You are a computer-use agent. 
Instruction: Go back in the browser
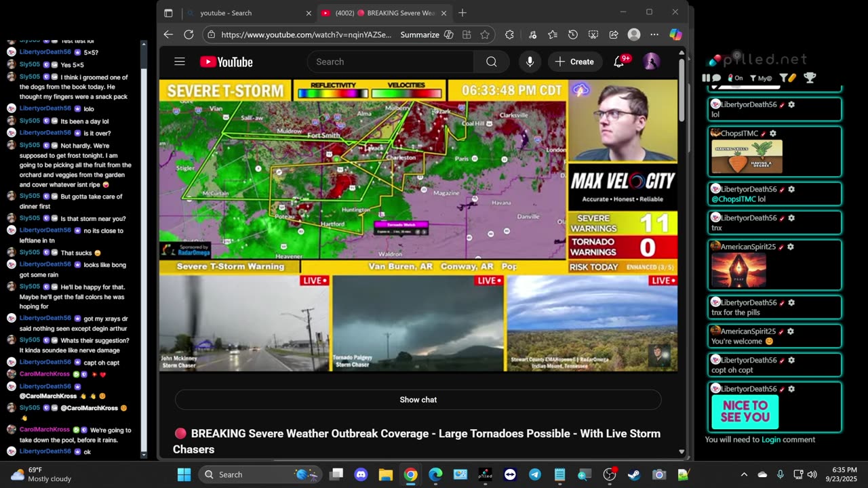[168, 35]
